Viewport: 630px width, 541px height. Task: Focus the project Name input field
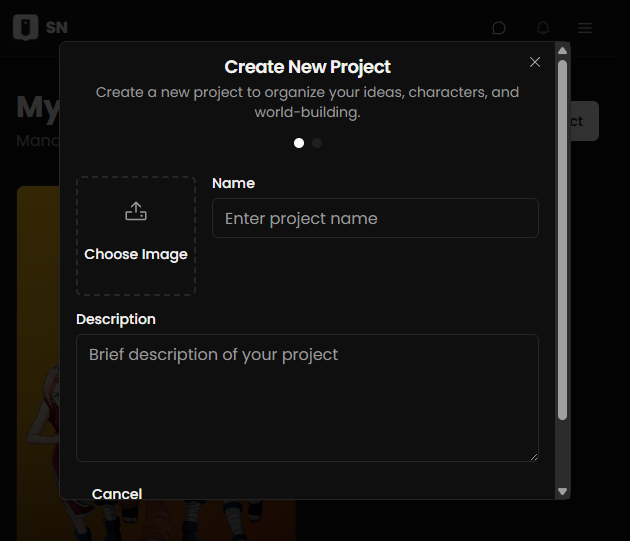coord(375,218)
